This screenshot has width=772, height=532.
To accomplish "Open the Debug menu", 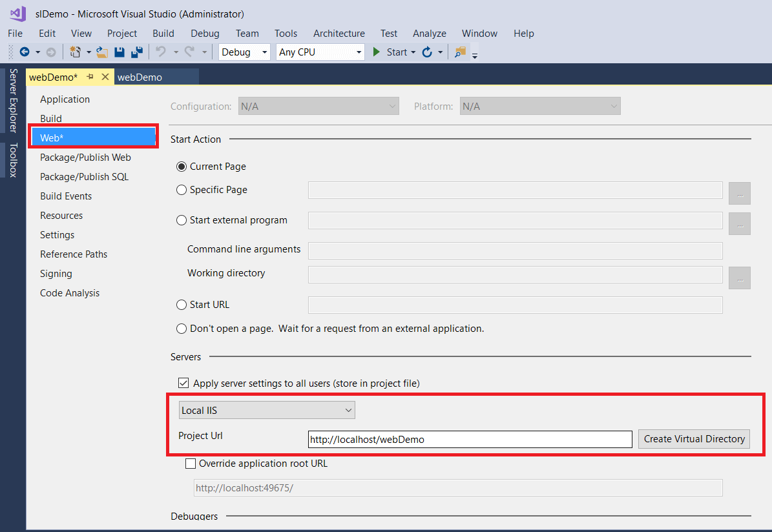I will coord(205,33).
